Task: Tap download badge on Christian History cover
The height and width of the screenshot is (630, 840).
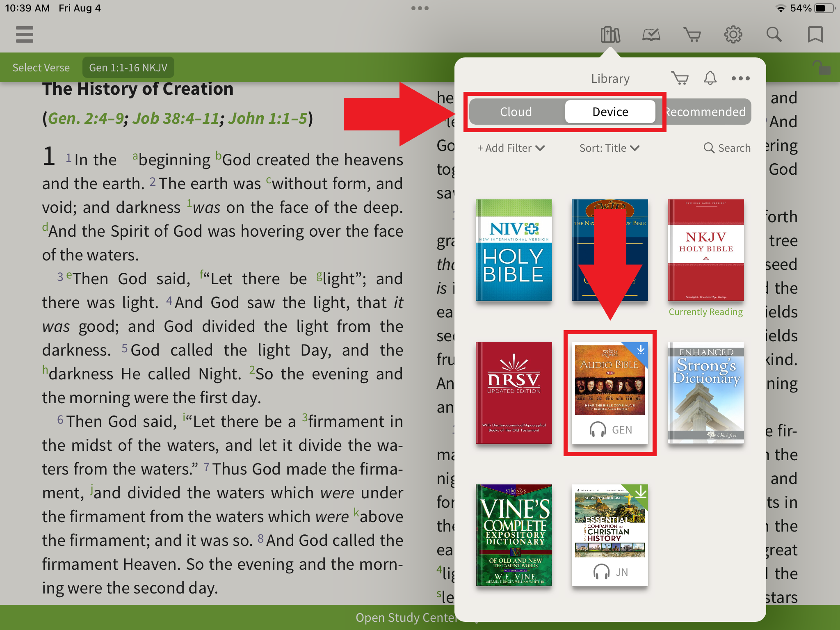Action: pyautogui.click(x=641, y=492)
